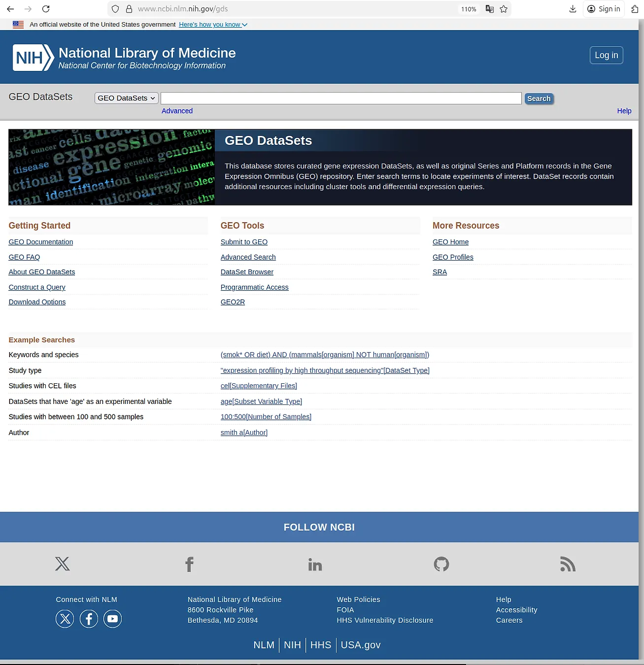Click the translate page icon
Viewport: 644px width, 665px height.
tap(490, 9)
